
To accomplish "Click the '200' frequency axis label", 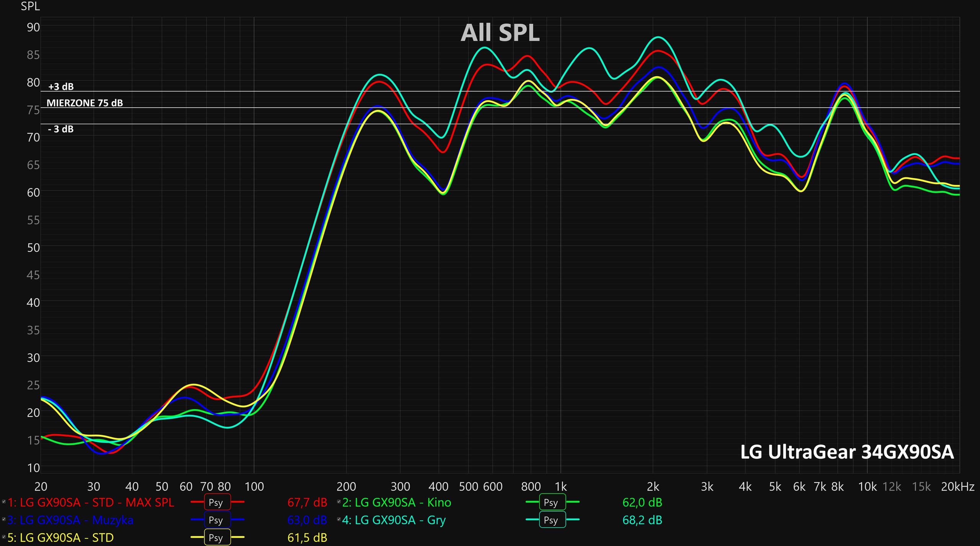I will [x=346, y=487].
